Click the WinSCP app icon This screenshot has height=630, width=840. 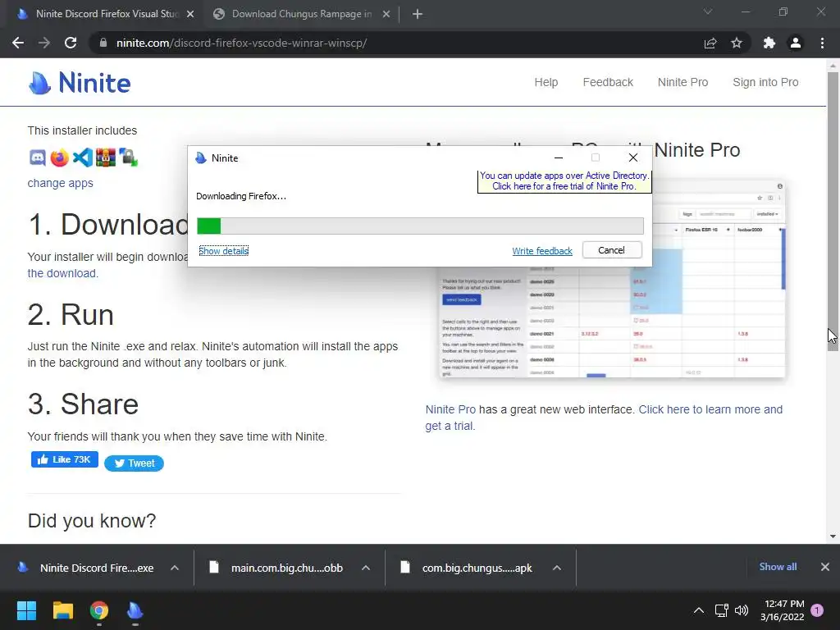(x=129, y=157)
